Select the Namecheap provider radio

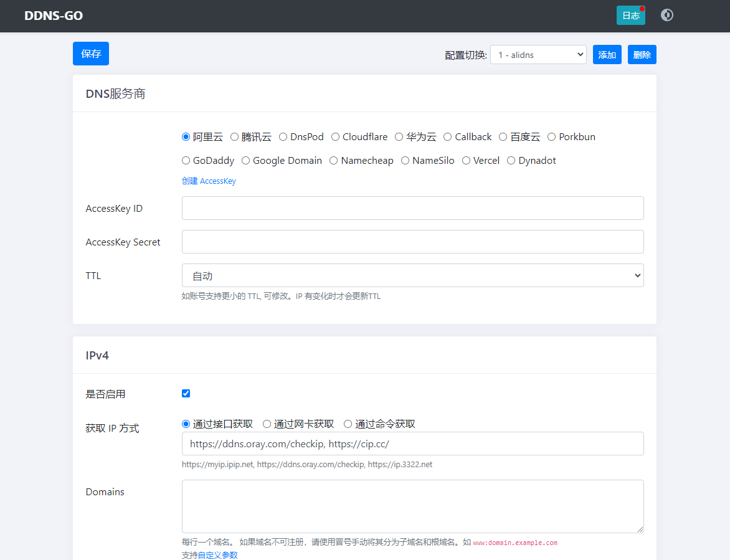[333, 161]
